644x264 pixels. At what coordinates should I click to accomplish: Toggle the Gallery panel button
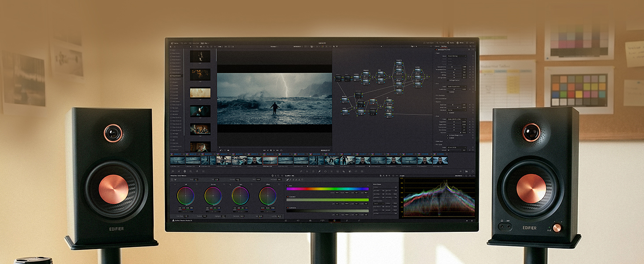(175, 43)
